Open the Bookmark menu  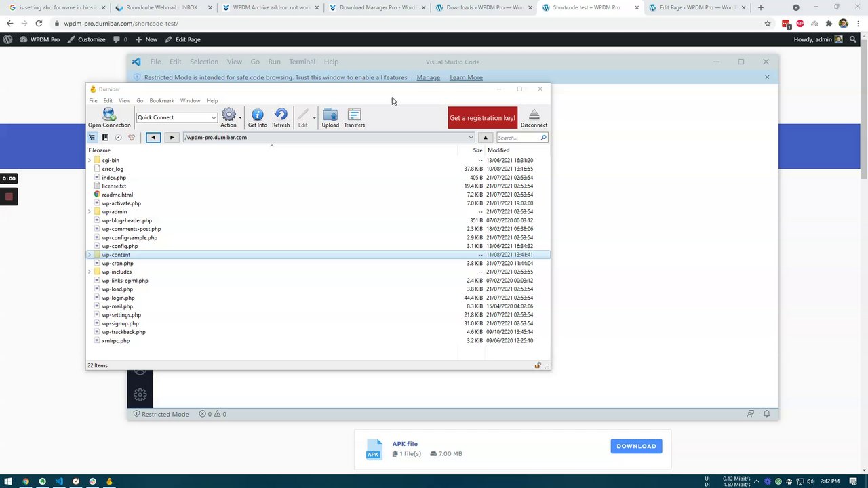[x=161, y=100]
